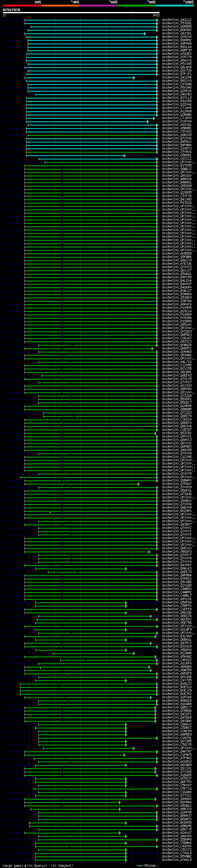Click hit UniRef100_A9RZU5
This screenshot has height=868, width=197.
pos(177,135)
